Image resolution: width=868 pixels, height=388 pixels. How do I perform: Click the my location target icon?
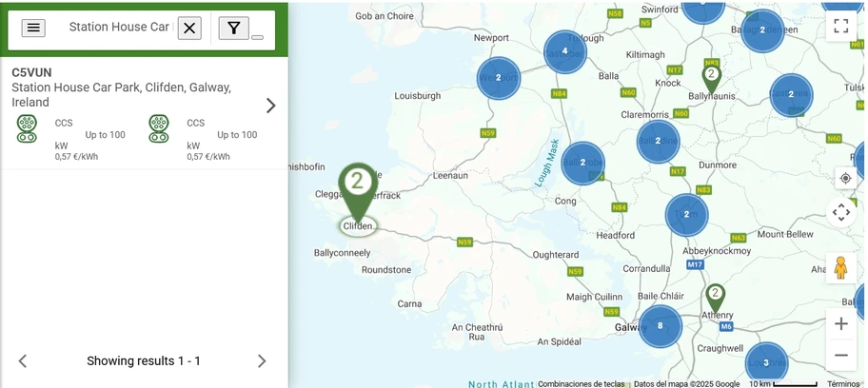point(844,178)
